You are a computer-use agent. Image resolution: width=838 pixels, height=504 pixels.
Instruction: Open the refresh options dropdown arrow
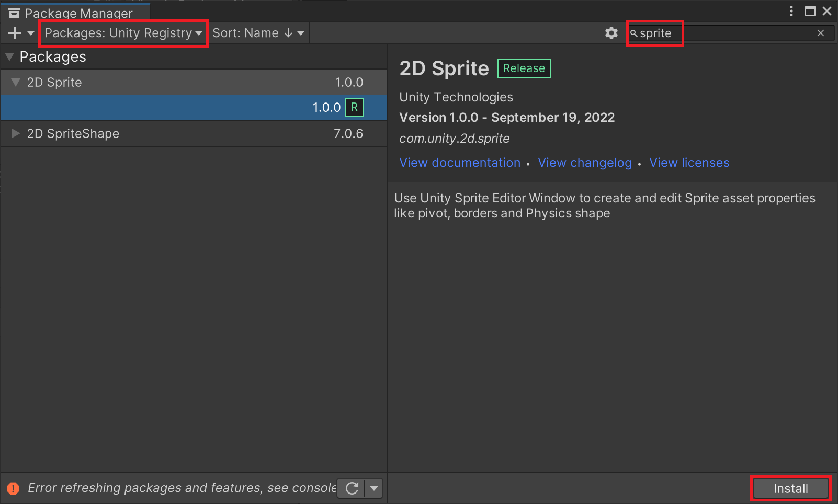pos(374,488)
